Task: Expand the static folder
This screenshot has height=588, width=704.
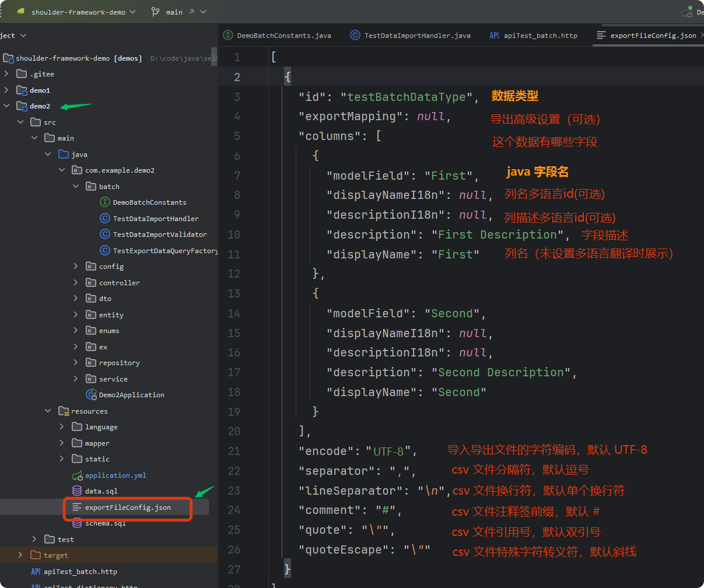Action: (x=62, y=459)
